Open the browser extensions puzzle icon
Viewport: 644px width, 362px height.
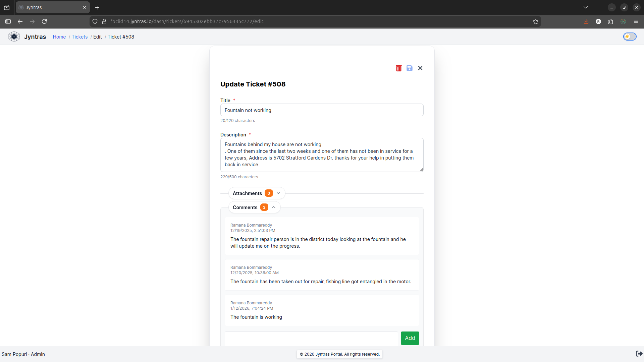point(610,21)
